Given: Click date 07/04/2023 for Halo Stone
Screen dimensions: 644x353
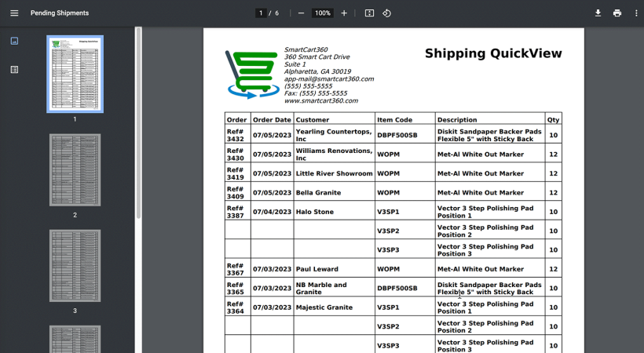Looking at the screenshot, I should click(272, 212).
